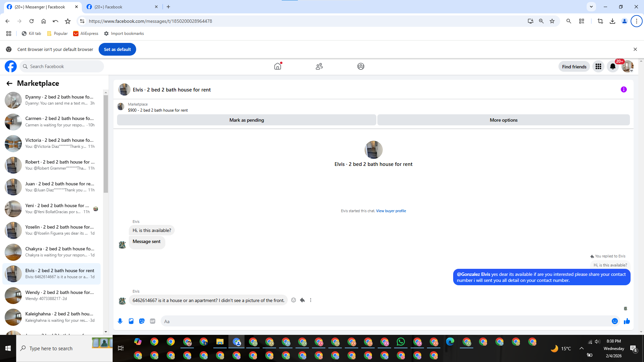React to Elvis's message with emoji
The height and width of the screenshot is (362, 644).
click(x=293, y=300)
